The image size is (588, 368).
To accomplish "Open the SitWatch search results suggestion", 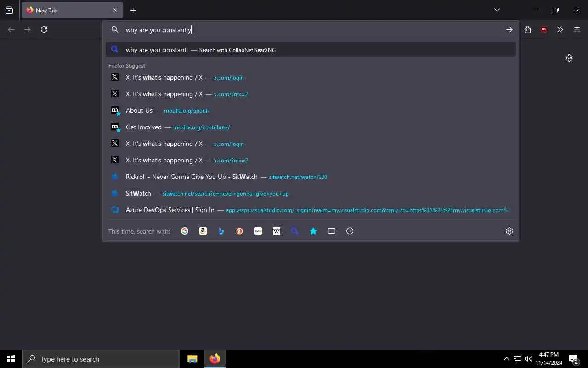I will coord(311,193).
